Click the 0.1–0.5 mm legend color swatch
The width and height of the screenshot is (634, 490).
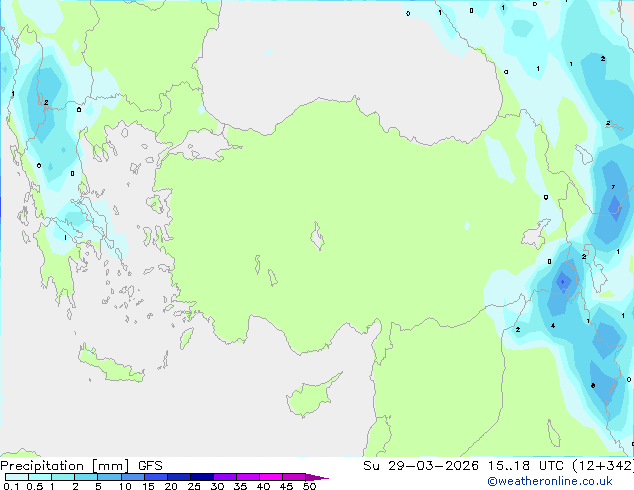17,477
